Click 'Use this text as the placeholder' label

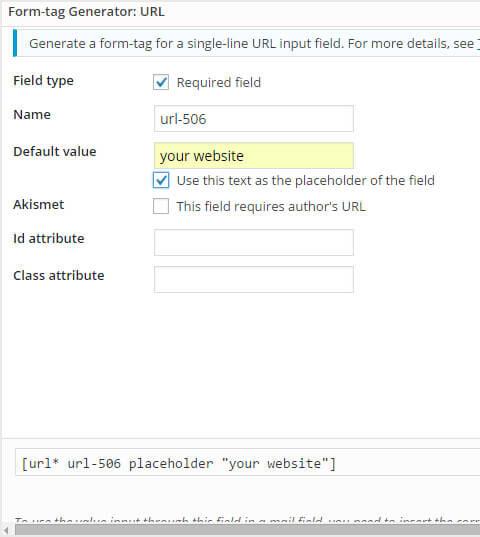click(x=305, y=180)
